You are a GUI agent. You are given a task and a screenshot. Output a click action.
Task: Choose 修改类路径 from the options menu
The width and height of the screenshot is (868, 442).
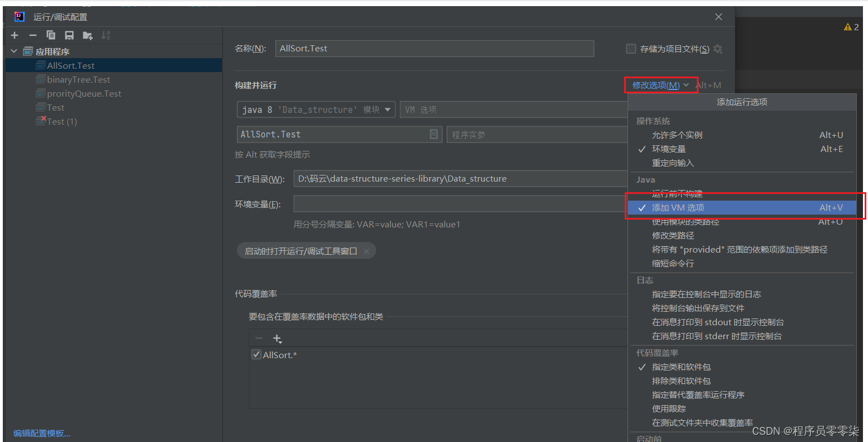pyautogui.click(x=742, y=236)
